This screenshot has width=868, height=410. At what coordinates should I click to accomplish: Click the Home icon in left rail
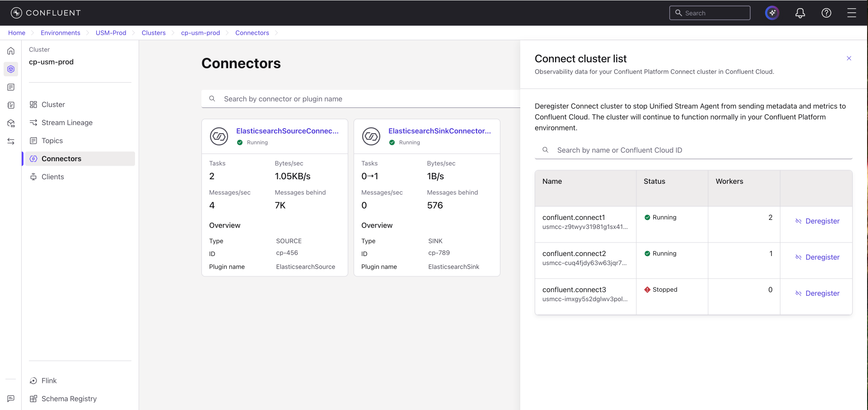pos(11,51)
